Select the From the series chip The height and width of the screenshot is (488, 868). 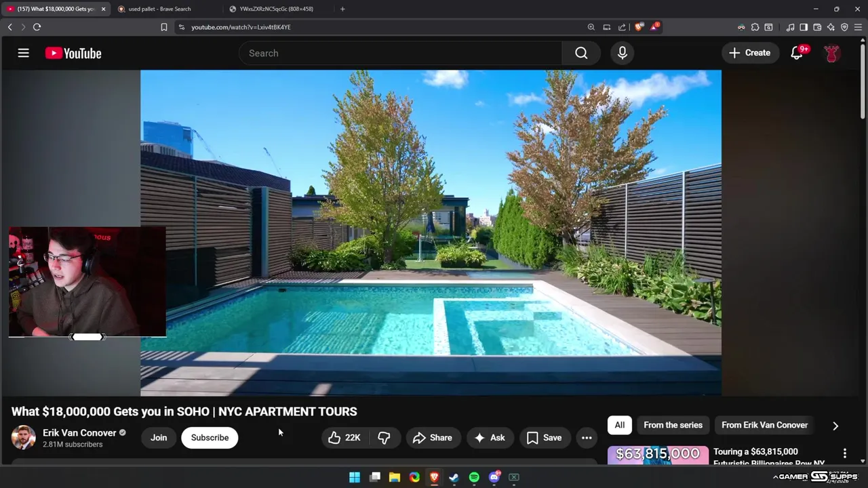coord(673,425)
